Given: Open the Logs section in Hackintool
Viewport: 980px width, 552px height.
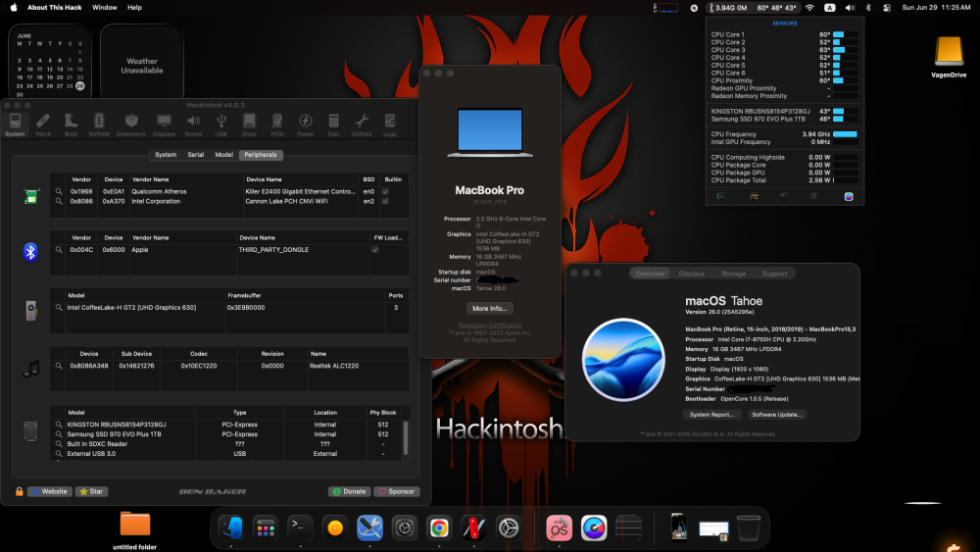Looking at the screenshot, I should click(x=390, y=125).
